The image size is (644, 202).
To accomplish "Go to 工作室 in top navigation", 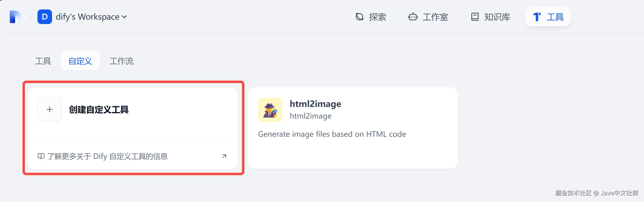I will coord(435,17).
